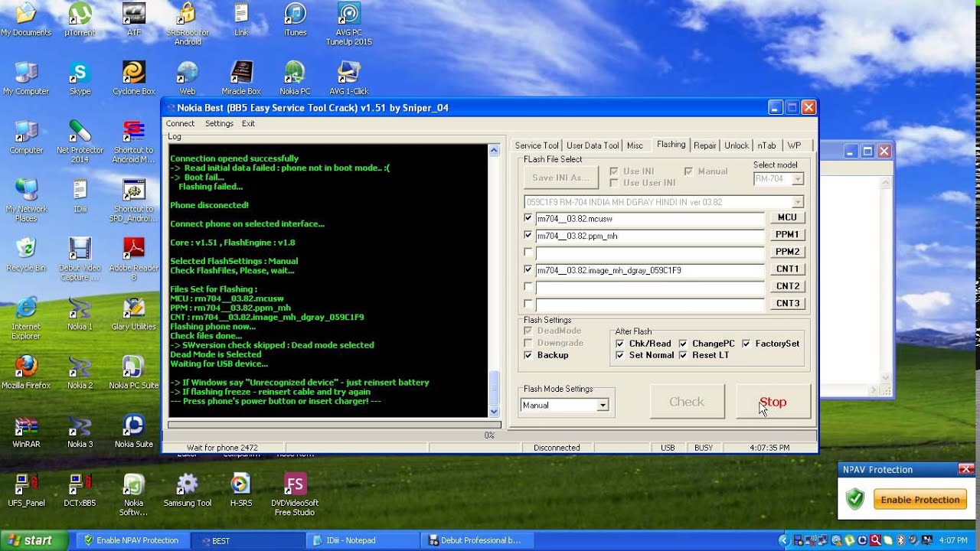Switch to the User Data Tool tab
The image size is (980, 551).
(x=593, y=145)
